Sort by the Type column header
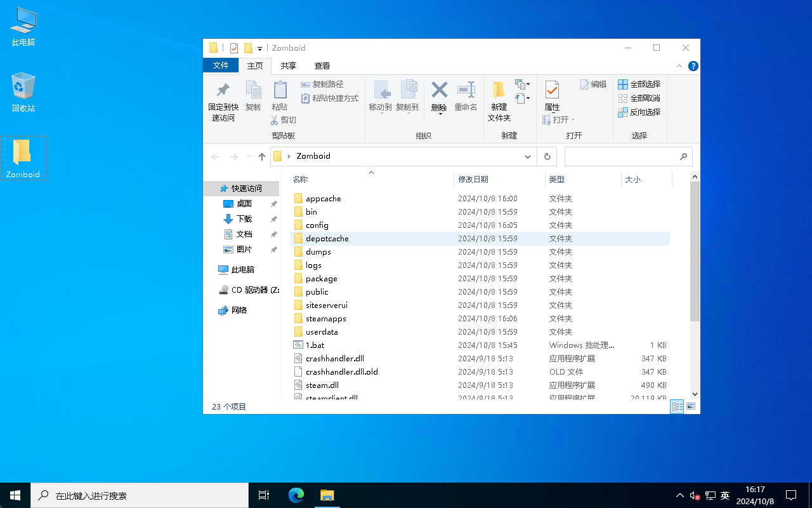This screenshot has width=812, height=508. [x=583, y=180]
